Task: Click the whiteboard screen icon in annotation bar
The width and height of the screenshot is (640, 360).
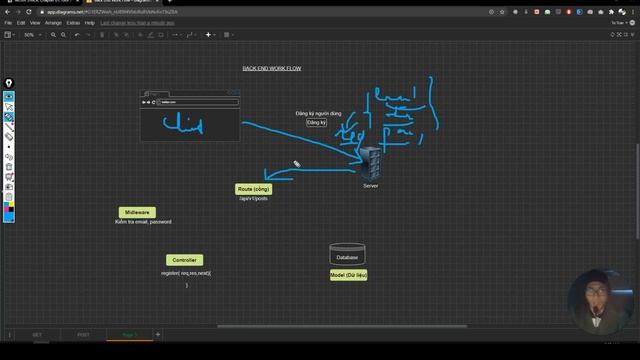Action: coord(9,177)
